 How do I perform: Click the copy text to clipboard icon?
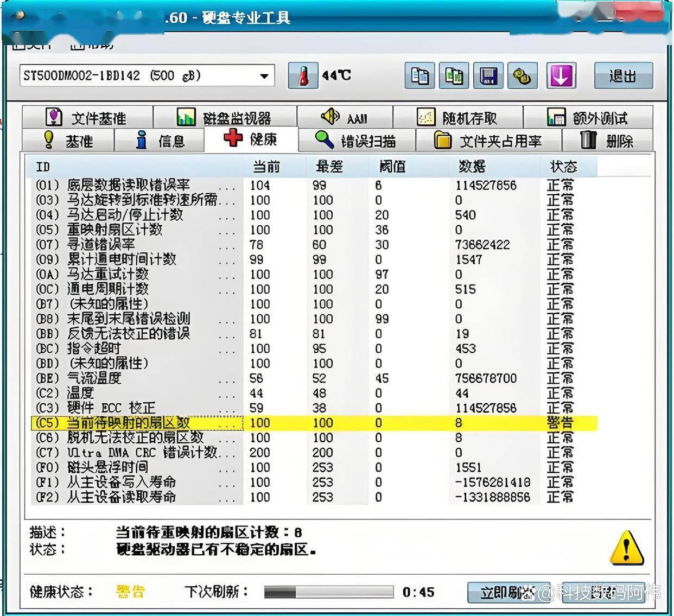coord(419,75)
